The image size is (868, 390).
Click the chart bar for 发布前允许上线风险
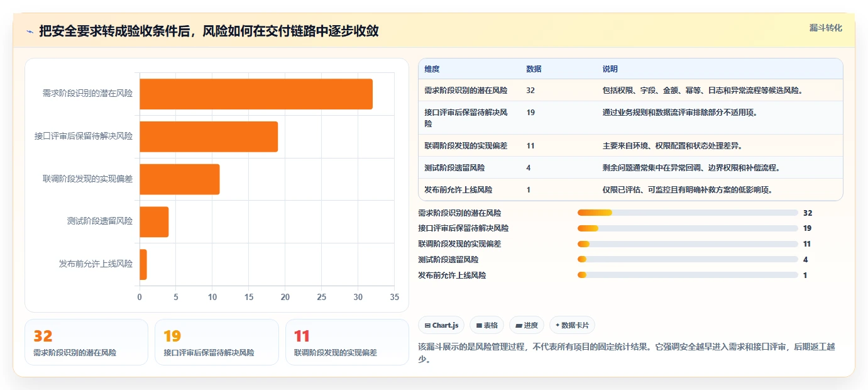click(x=143, y=264)
